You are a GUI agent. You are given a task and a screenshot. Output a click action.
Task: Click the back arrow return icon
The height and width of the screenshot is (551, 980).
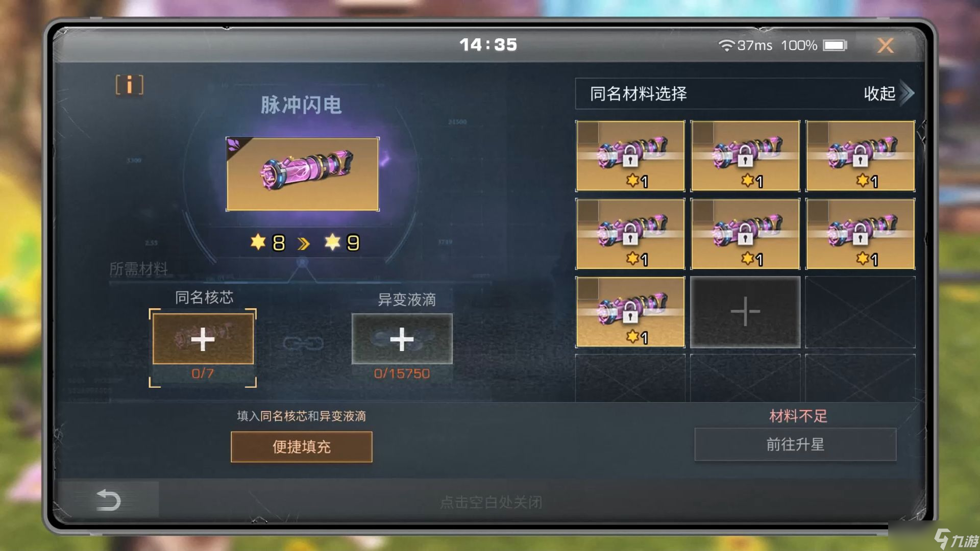click(108, 499)
